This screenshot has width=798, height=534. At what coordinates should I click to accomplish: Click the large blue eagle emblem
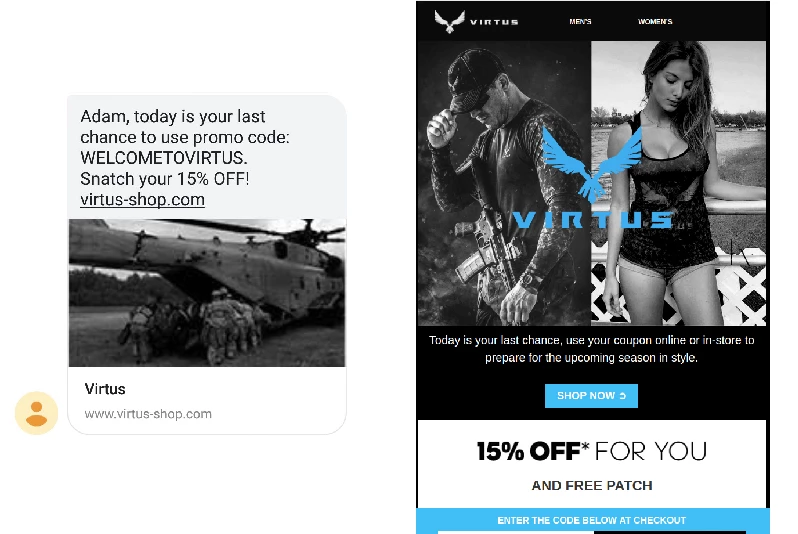tap(591, 164)
